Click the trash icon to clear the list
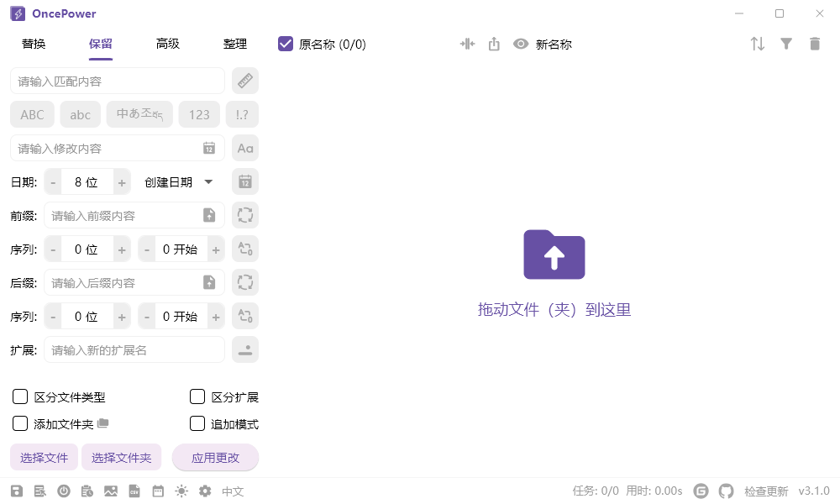The width and height of the screenshot is (840, 504). pyautogui.click(x=815, y=44)
